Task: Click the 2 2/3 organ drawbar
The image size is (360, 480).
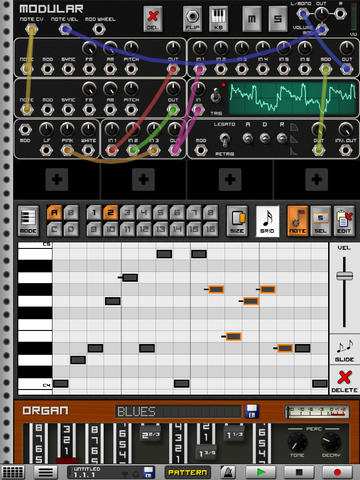Action: tap(150, 434)
